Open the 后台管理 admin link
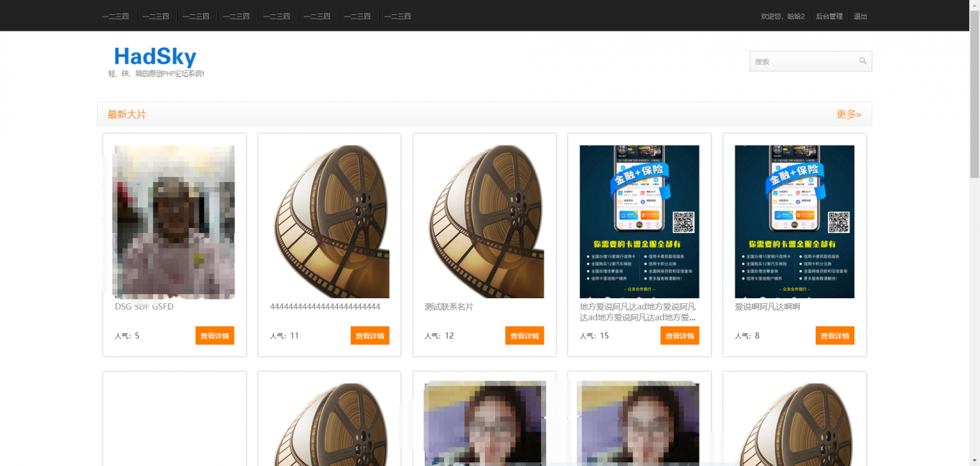 tap(829, 16)
